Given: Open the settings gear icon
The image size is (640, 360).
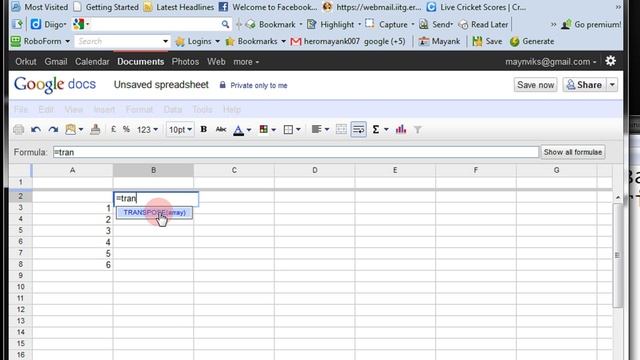Looking at the screenshot, I should coord(610,61).
